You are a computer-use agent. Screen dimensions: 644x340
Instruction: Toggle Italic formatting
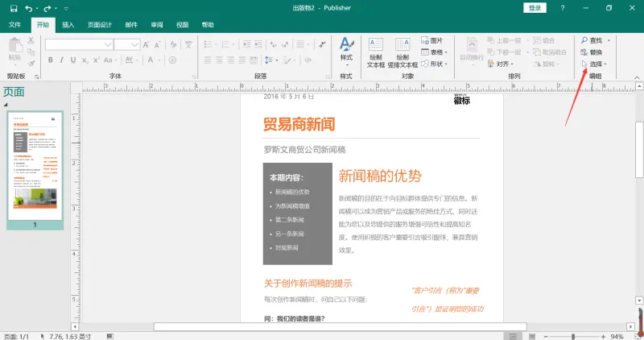click(x=62, y=60)
